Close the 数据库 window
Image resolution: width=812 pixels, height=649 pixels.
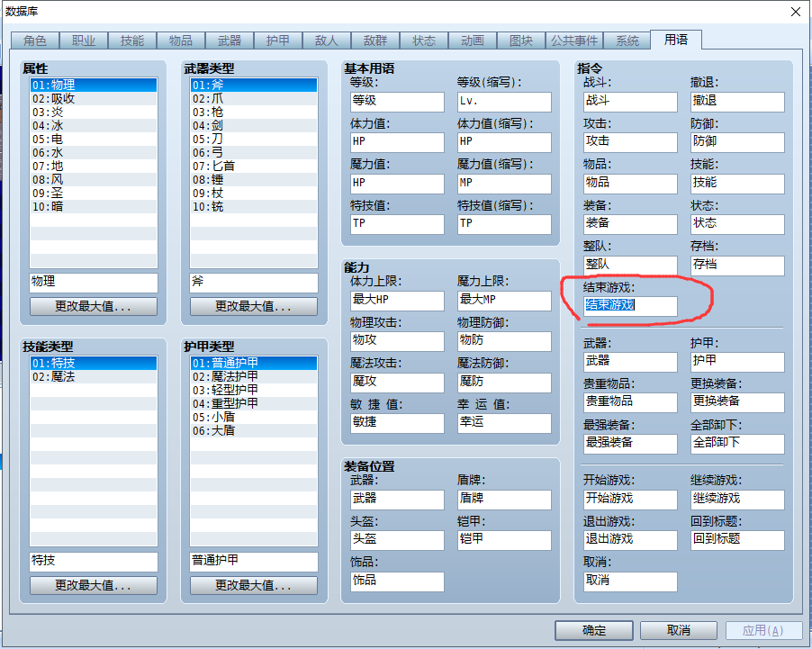(796, 12)
